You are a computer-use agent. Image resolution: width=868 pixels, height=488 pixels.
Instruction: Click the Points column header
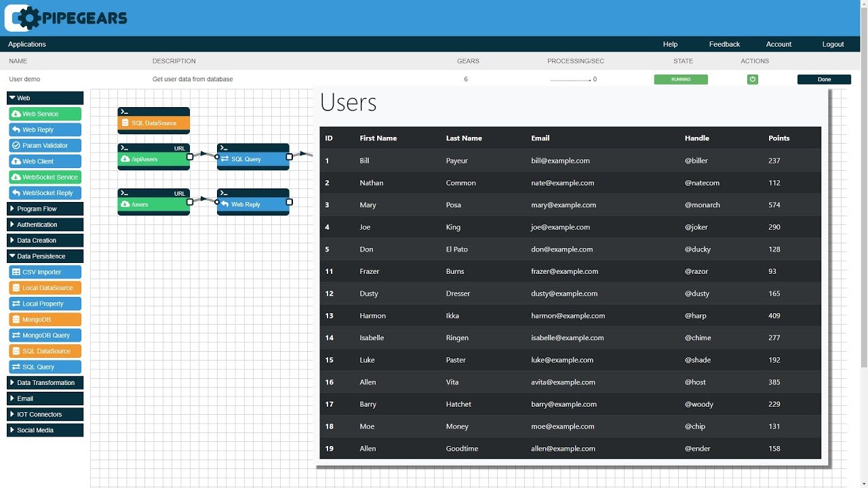point(779,138)
